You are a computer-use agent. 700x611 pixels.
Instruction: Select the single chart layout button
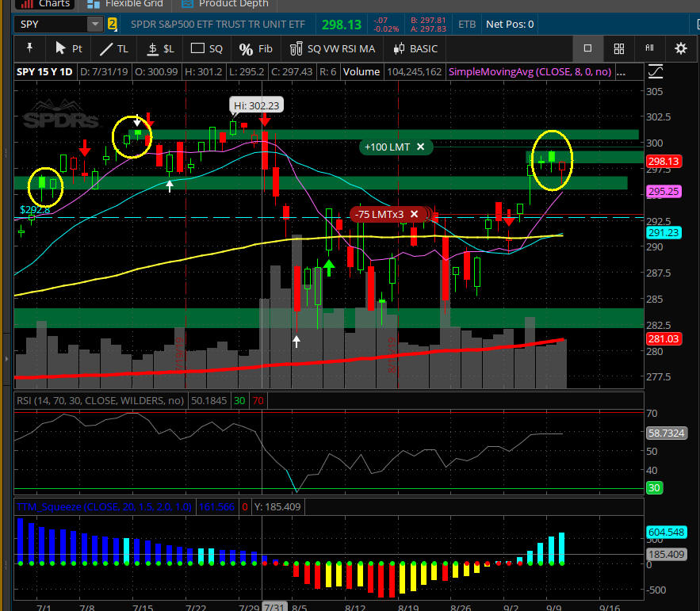pyautogui.click(x=587, y=48)
